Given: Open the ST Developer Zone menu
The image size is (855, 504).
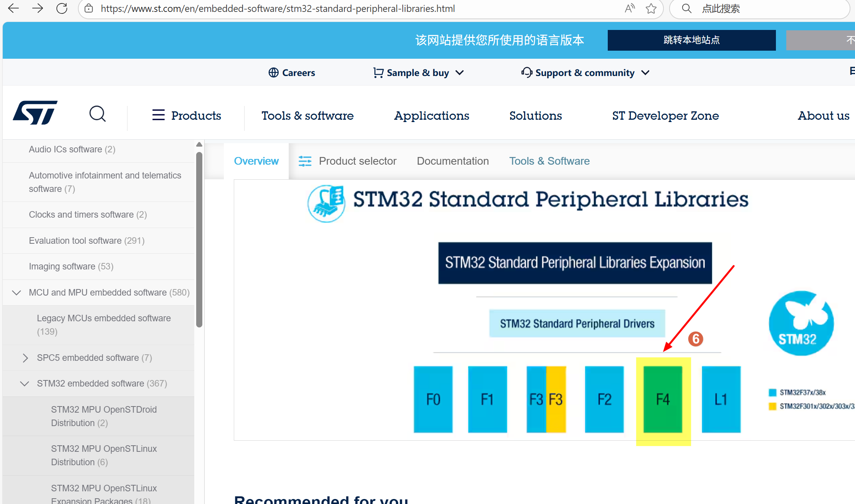Looking at the screenshot, I should (x=665, y=116).
